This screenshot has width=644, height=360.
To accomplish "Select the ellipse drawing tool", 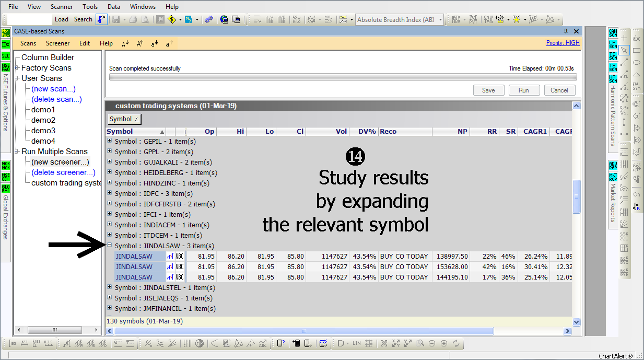I will click(x=637, y=63).
